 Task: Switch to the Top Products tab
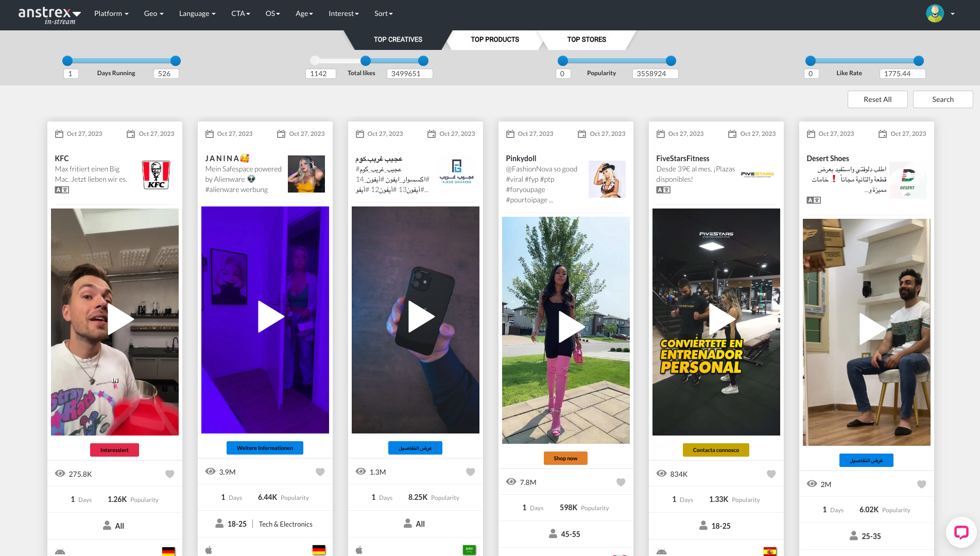click(x=494, y=40)
